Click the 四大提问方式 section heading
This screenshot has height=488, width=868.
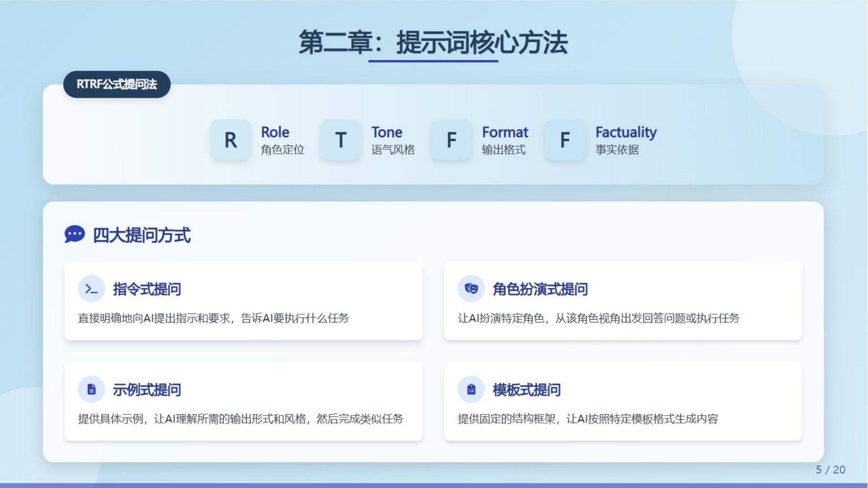click(142, 235)
